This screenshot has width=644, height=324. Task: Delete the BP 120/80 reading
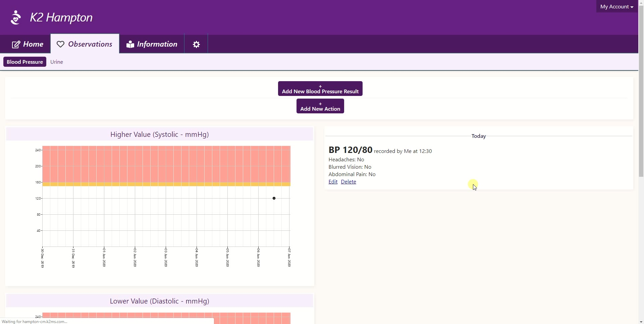tap(348, 182)
